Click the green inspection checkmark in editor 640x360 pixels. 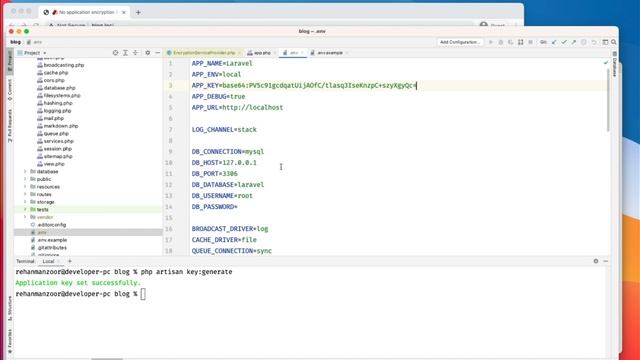pos(606,63)
